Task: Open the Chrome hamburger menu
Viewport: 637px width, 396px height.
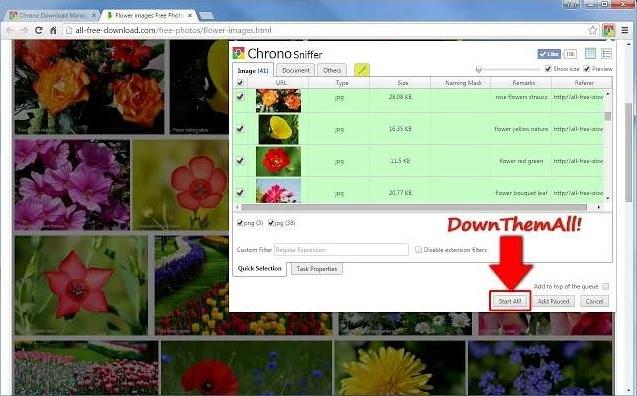Action: (625, 30)
